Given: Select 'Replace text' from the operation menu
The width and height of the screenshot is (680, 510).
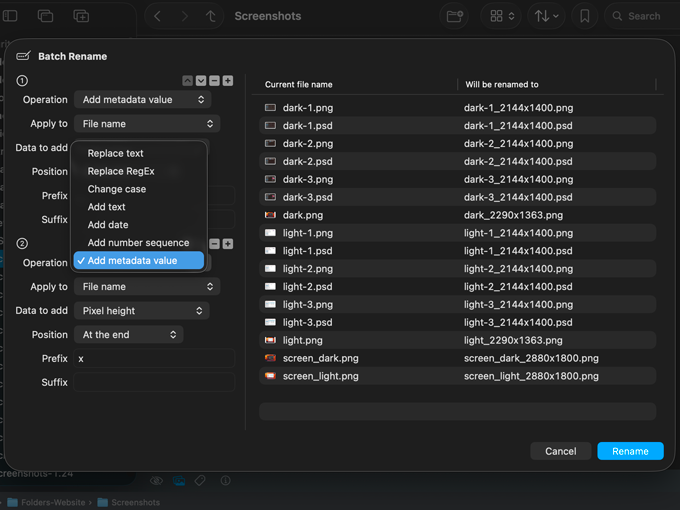Looking at the screenshot, I should click(x=116, y=153).
